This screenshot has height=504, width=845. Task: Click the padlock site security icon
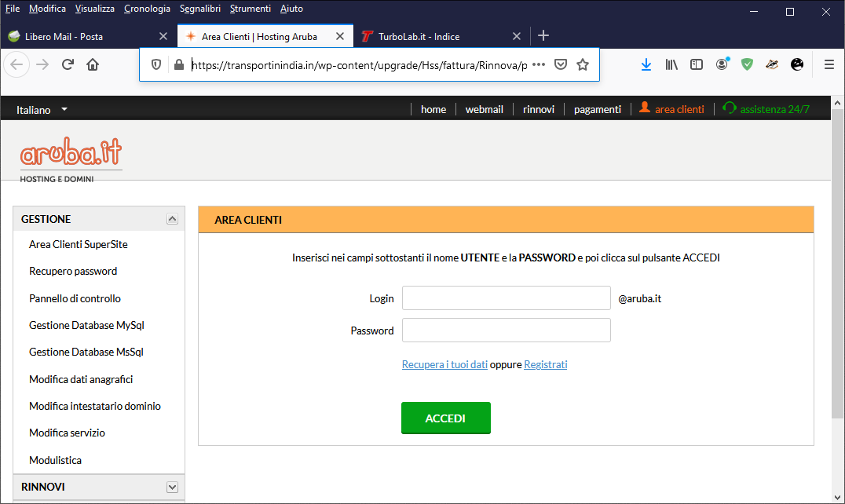click(x=179, y=65)
